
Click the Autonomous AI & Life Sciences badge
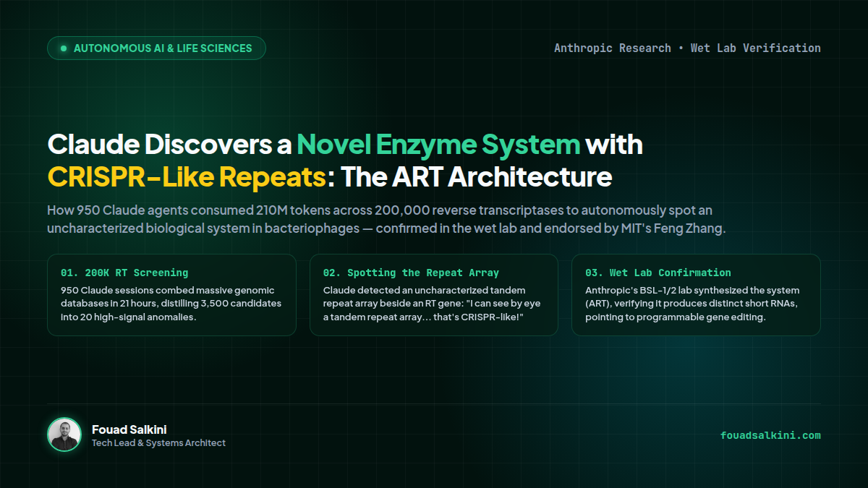(x=156, y=48)
